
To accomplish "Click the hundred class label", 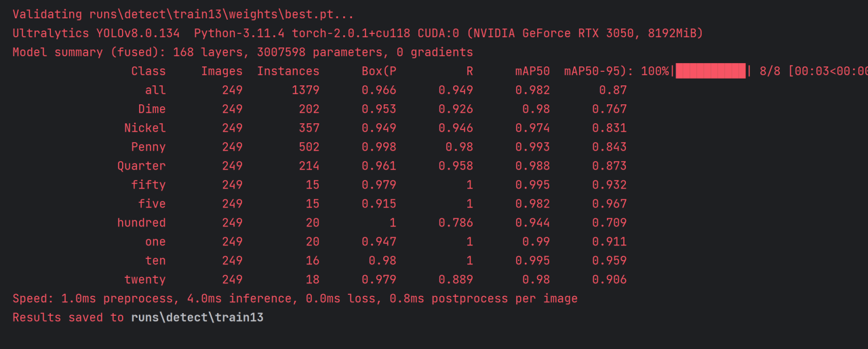I will point(141,223).
